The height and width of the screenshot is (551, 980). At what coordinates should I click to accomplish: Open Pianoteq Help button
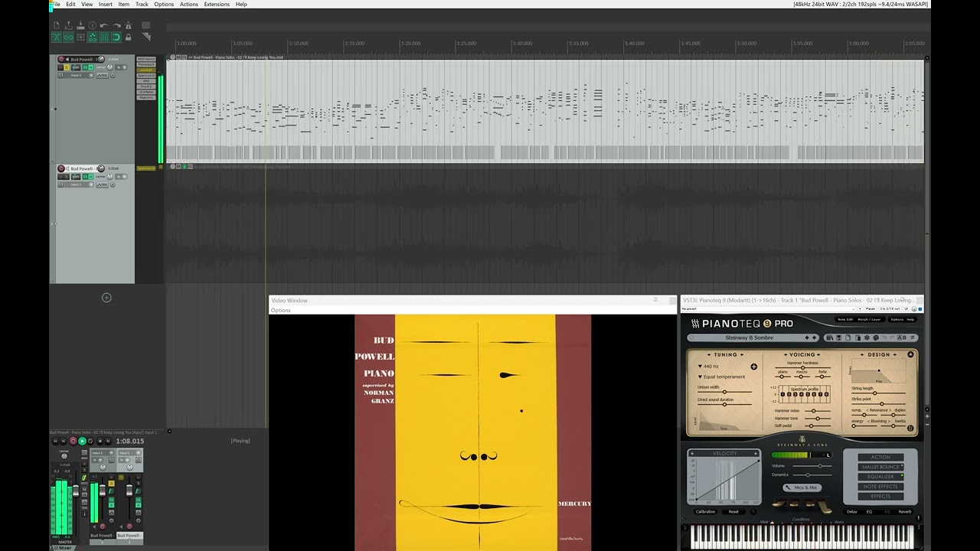(x=911, y=319)
